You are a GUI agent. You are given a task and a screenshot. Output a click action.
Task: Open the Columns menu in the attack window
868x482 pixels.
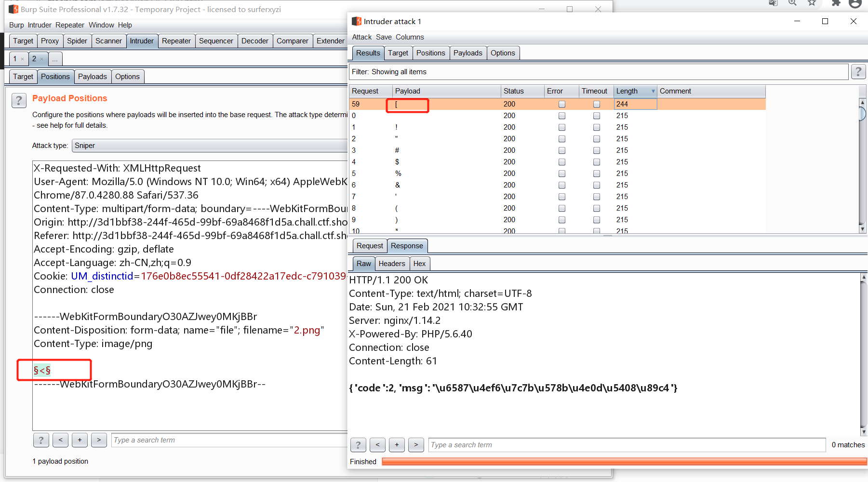(410, 37)
